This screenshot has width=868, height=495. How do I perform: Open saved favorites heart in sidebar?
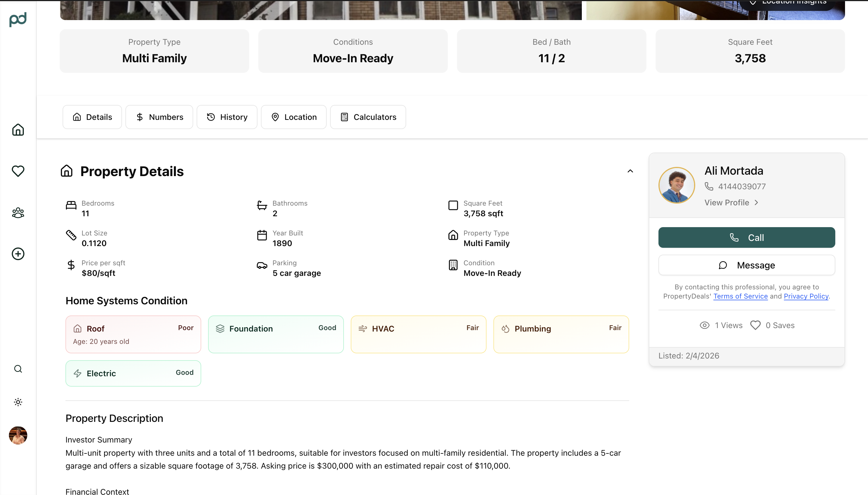[x=18, y=171]
